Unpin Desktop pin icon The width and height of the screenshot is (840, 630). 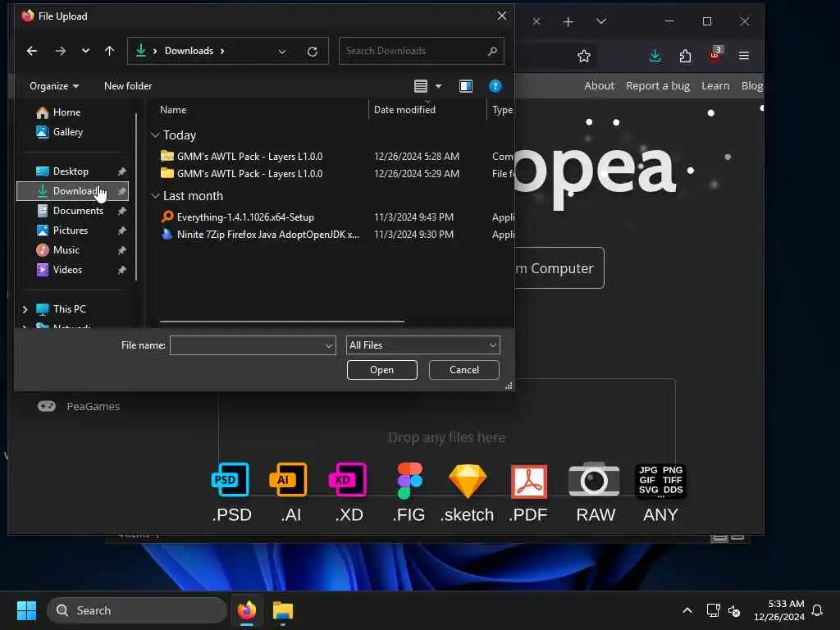[x=121, y=171]
